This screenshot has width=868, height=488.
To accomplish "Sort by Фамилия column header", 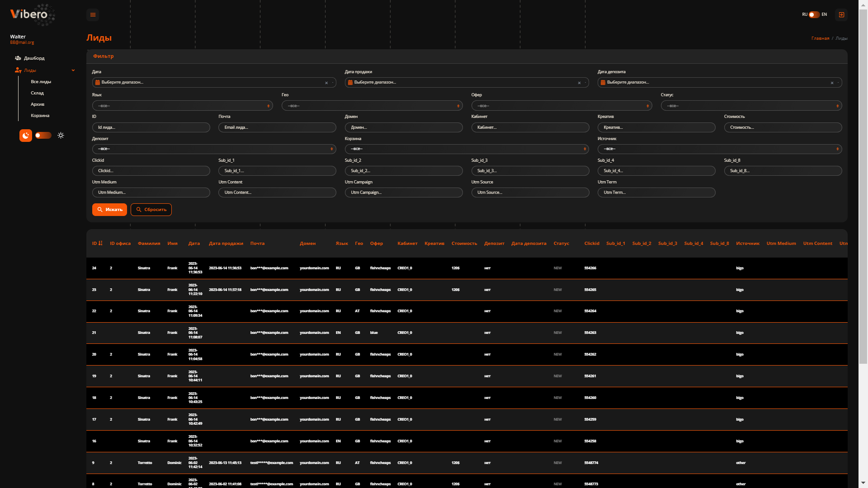I will coord(149,244).
